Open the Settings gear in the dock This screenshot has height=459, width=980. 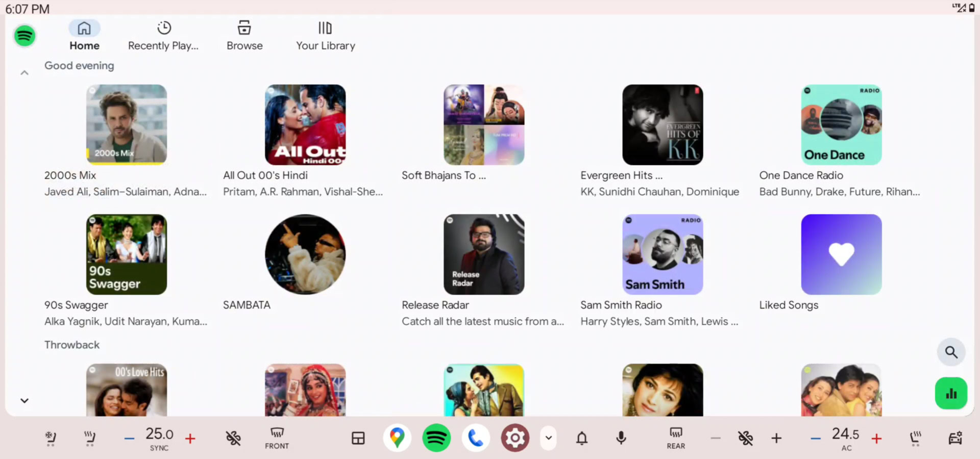pyautogui.click(x=514, y=438)
